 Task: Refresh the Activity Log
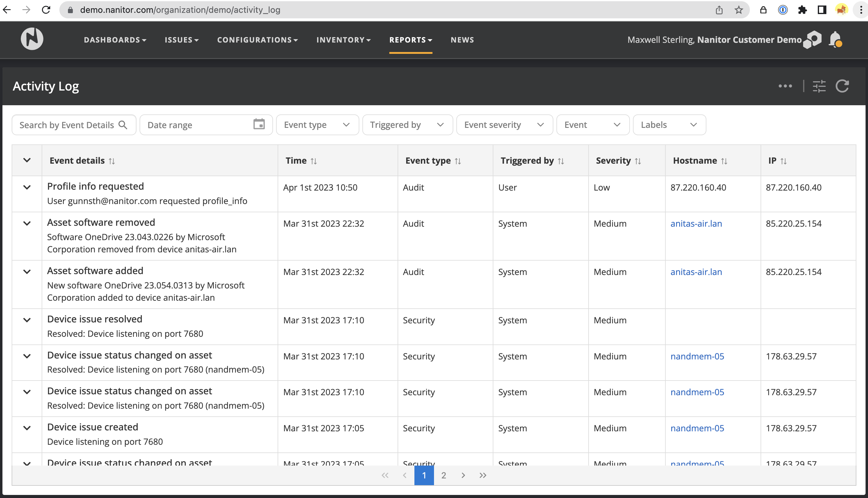[842, 86]
